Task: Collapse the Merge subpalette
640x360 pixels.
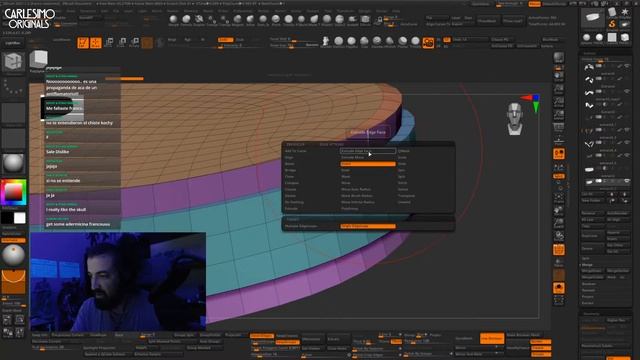Action: pos(587,265)
